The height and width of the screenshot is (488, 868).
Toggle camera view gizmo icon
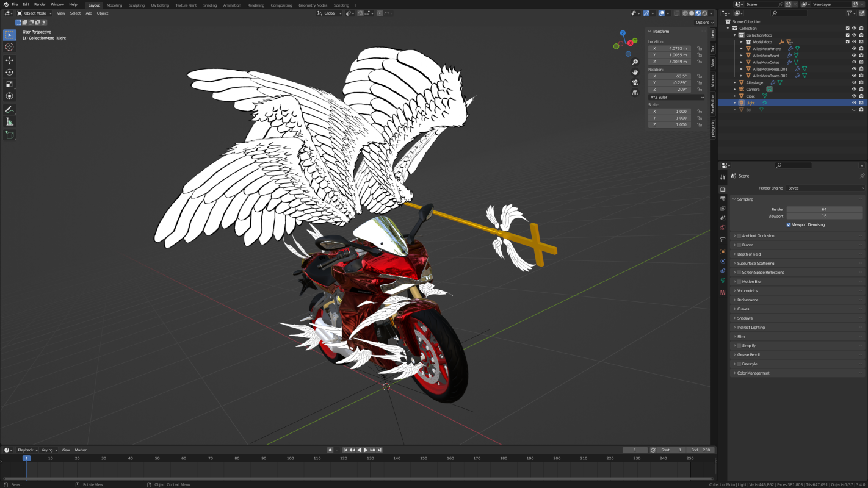pos(635,82)
